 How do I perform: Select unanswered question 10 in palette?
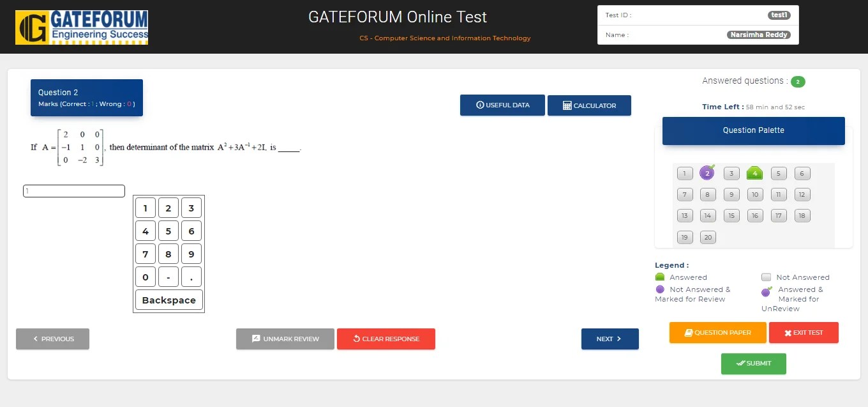tap(754, 194)
